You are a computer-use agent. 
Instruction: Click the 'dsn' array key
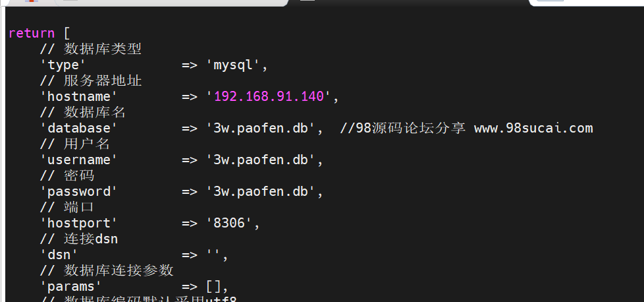click(59, 255)
